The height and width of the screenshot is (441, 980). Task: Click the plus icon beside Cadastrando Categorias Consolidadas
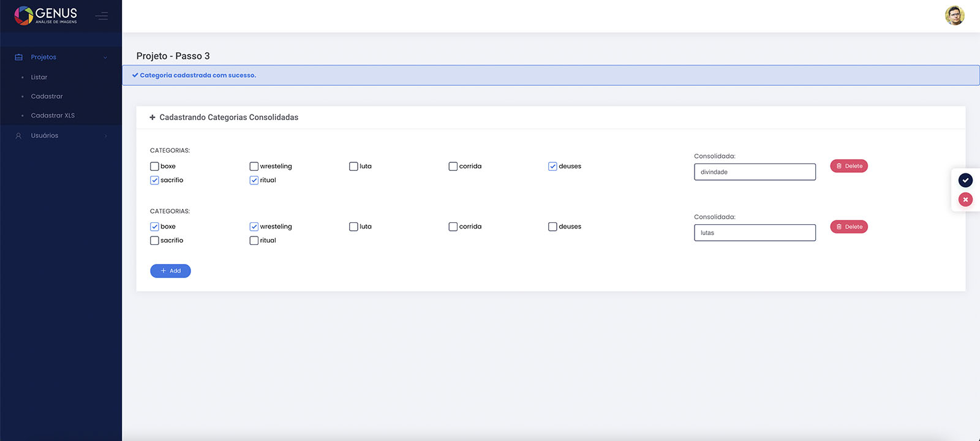153,118
